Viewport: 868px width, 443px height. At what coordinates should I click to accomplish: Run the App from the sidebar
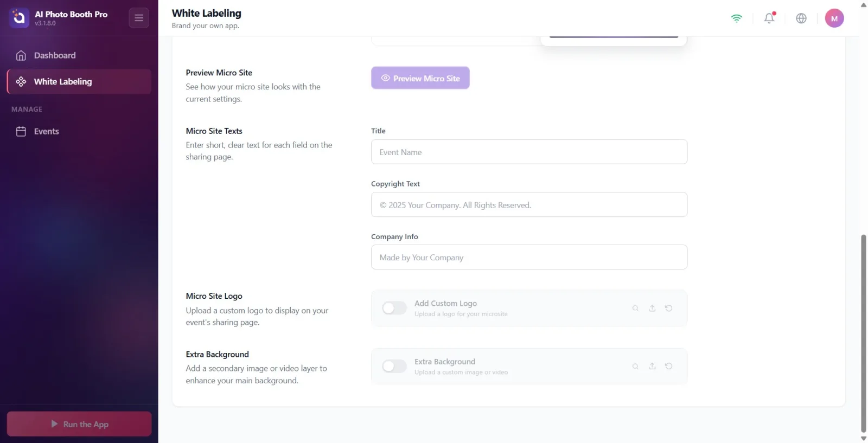pyautogui.click(x=79, y=424)
